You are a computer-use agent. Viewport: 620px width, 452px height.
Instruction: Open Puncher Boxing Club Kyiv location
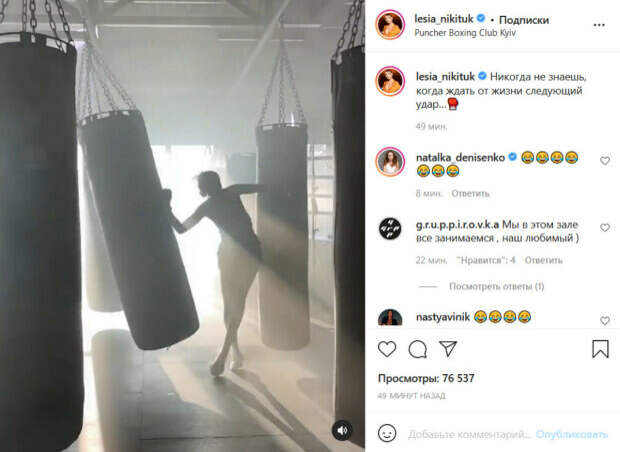(x=465, y=33)
